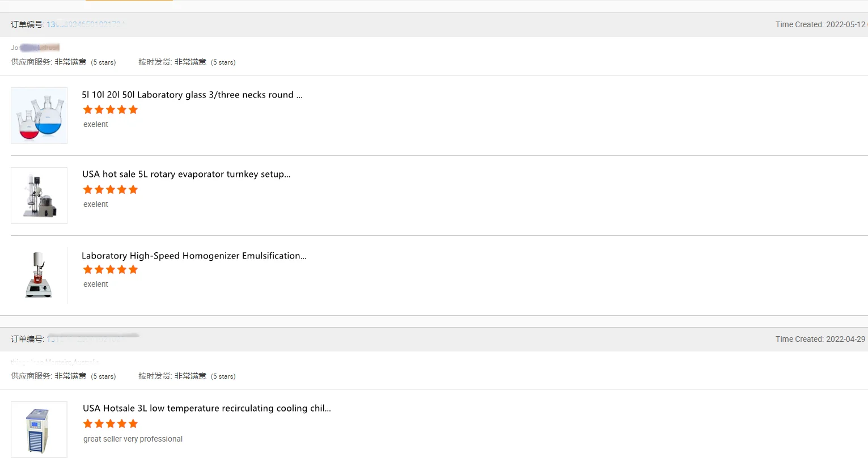Open the homogenizer product thumbnail

(39, 275)
